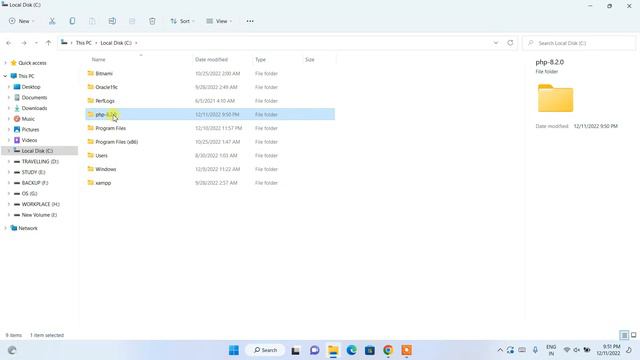
Task: Click the orange recorder app in taskbar
Action: [x=407, y=350]
